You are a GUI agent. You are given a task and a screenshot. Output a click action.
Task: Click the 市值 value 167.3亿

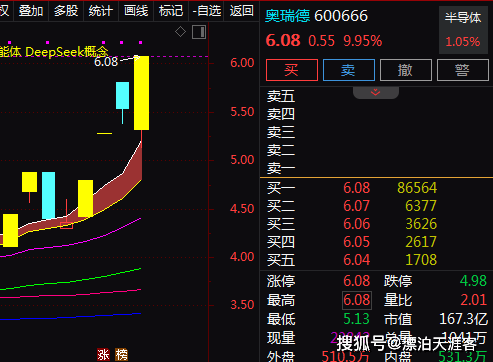pyautogui.click(x=464, y=319)
